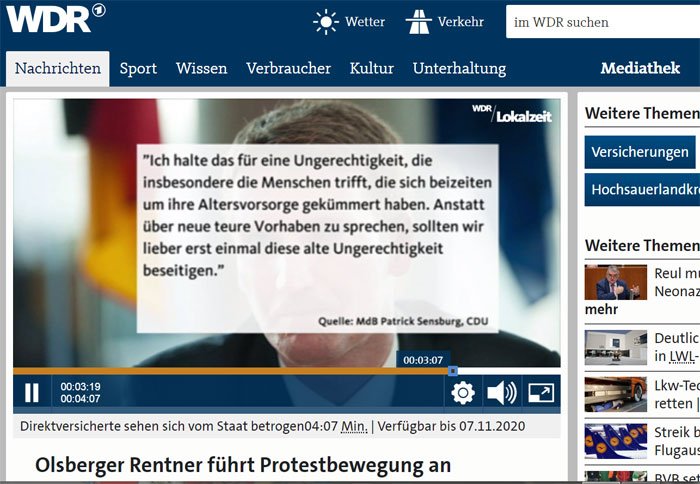Open the Reul news thumbnail

(615, 282)
